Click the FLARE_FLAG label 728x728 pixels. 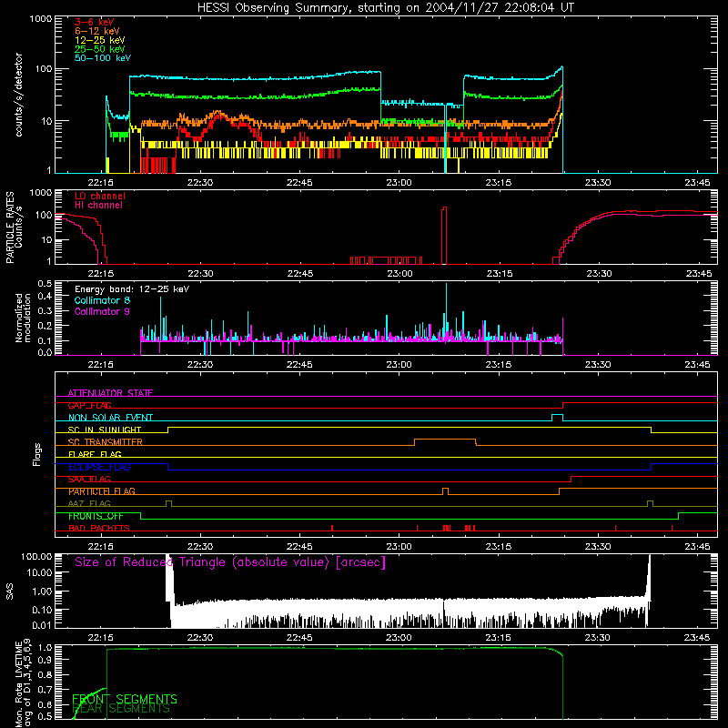pos(95,454)
